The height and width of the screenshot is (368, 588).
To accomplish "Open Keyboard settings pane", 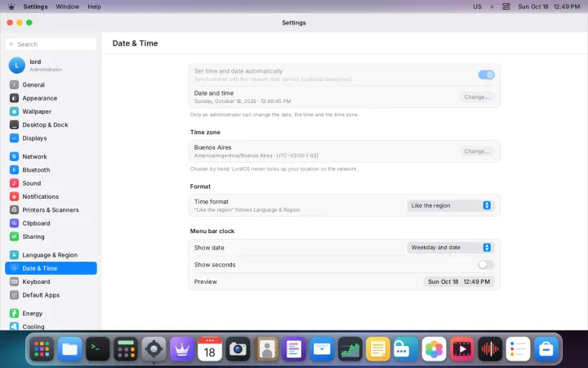I will click(51, 281).
